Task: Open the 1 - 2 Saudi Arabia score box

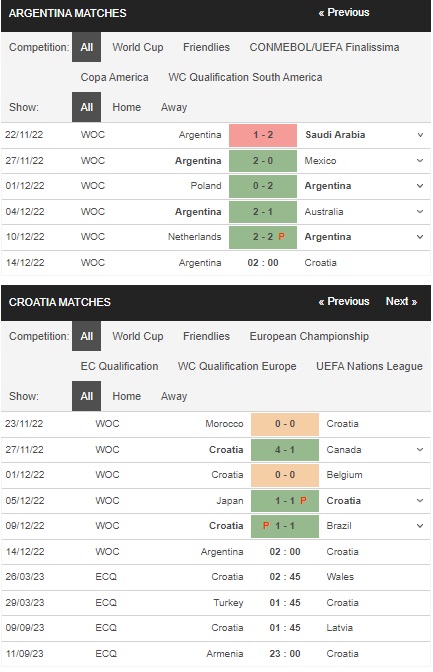Action: coord(263,135)
